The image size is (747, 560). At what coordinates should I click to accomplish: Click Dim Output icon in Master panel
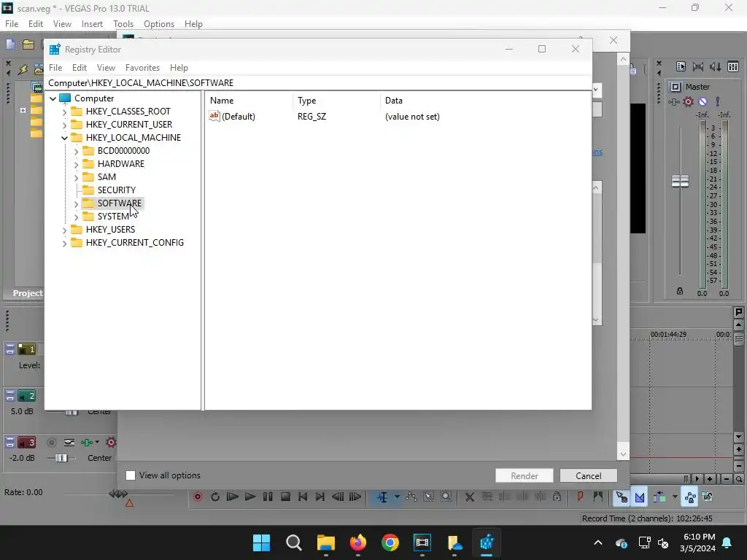[715, 66]
